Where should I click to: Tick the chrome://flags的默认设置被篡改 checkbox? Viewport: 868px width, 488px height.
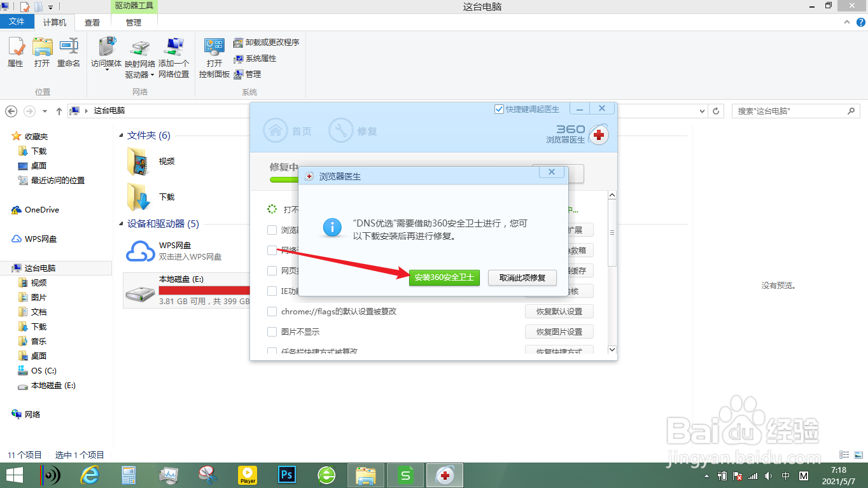coord(272,312)
